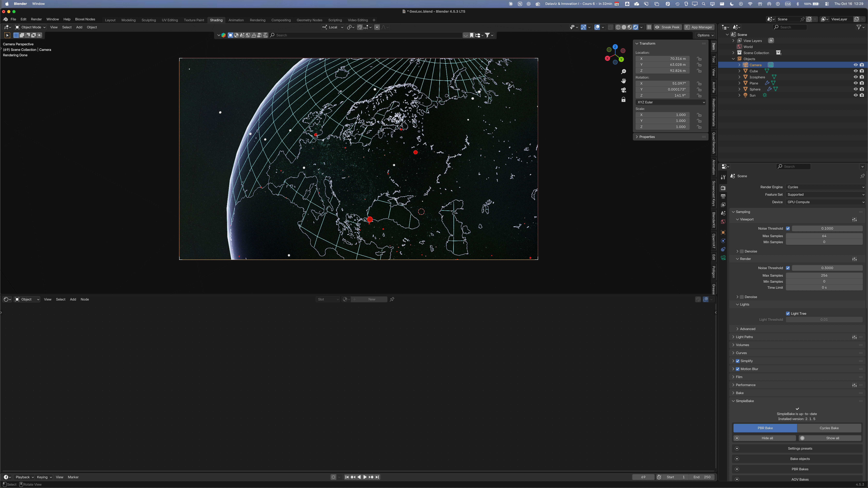Screen dimensions: 868x488
Task: Expand the Icosphere tree item
Action: pyautogui.click(x=739, y=77)
